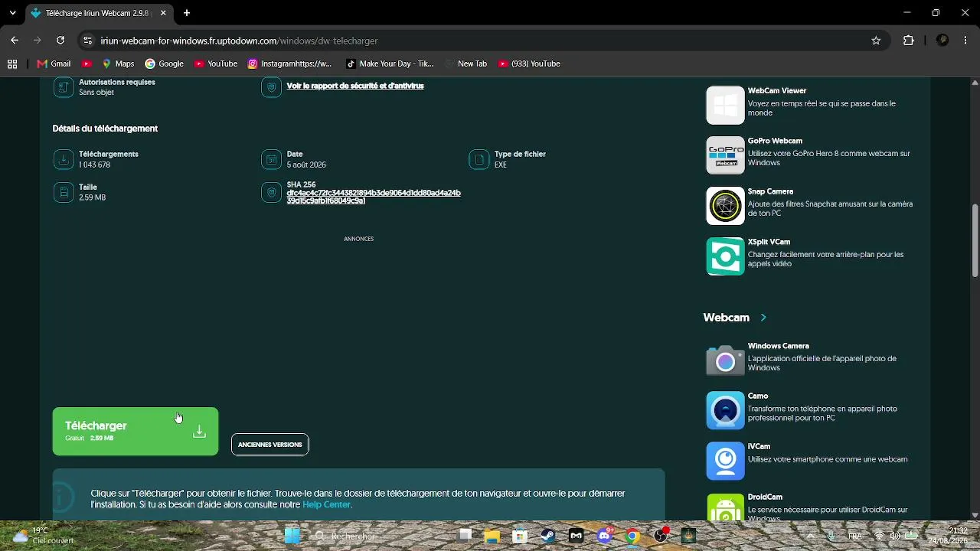Click the Windows Camera app icon
The width and height of the screenshot is (980, 551).
[x=725, y=360]
